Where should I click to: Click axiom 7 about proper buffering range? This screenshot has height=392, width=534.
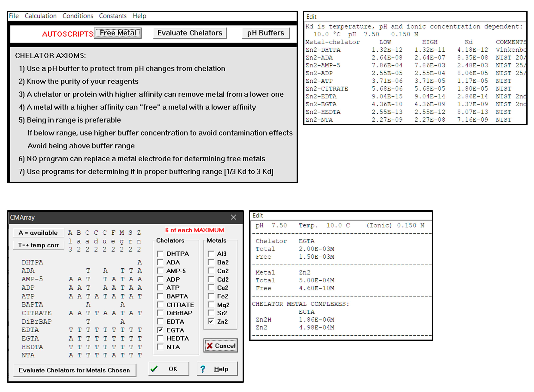(x=146, y=172)
